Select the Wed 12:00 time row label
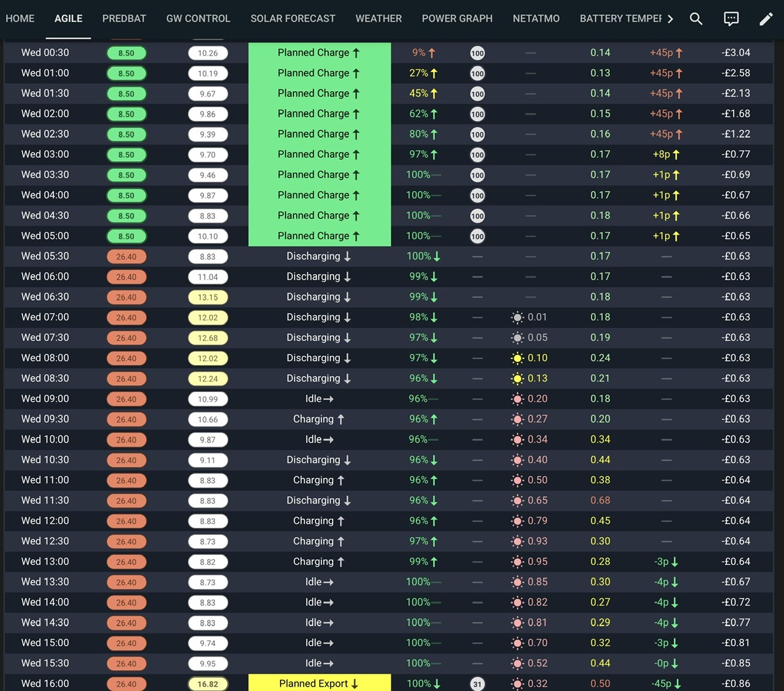Image resolution: width=784 pixels, height=691 pixels. tap(45, 521)
